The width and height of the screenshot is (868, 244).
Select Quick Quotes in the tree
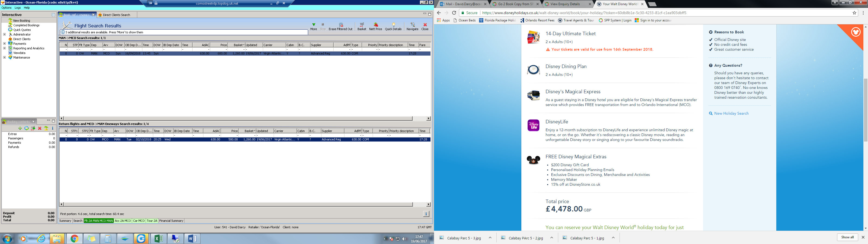coord(22,30)
